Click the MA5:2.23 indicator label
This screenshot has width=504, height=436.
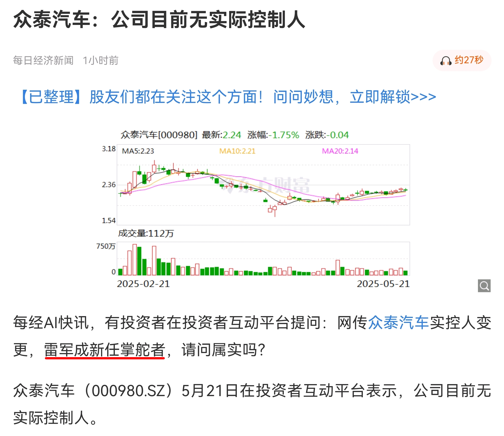[x=138, y=151]
